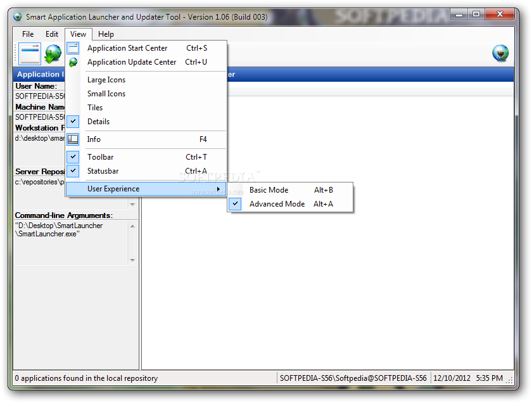Click the Server Repository path field

coord(40,182)
